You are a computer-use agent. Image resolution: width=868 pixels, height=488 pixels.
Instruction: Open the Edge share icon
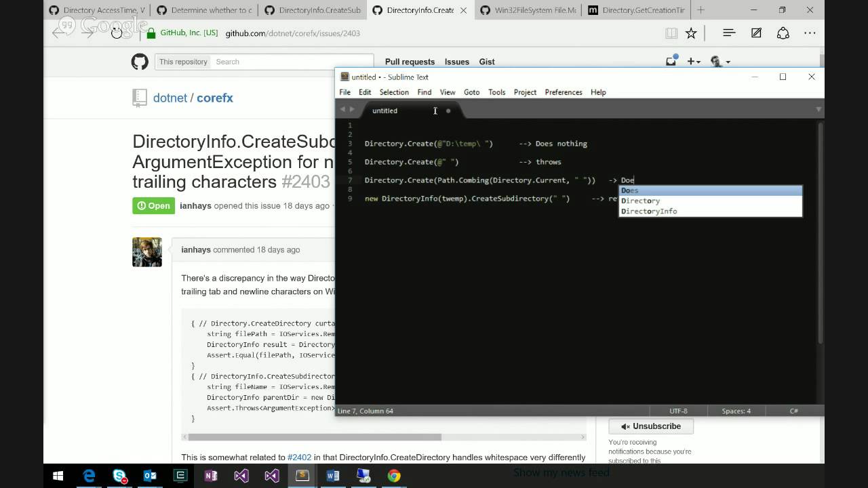pos(783,33)
